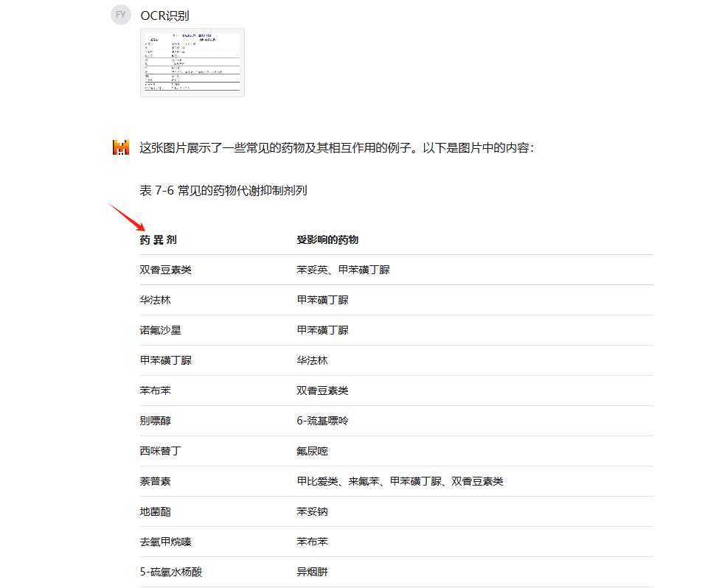
Task: Click the '华法林' cell in first column
Action: pyautogui.click(x=155, y=300)
